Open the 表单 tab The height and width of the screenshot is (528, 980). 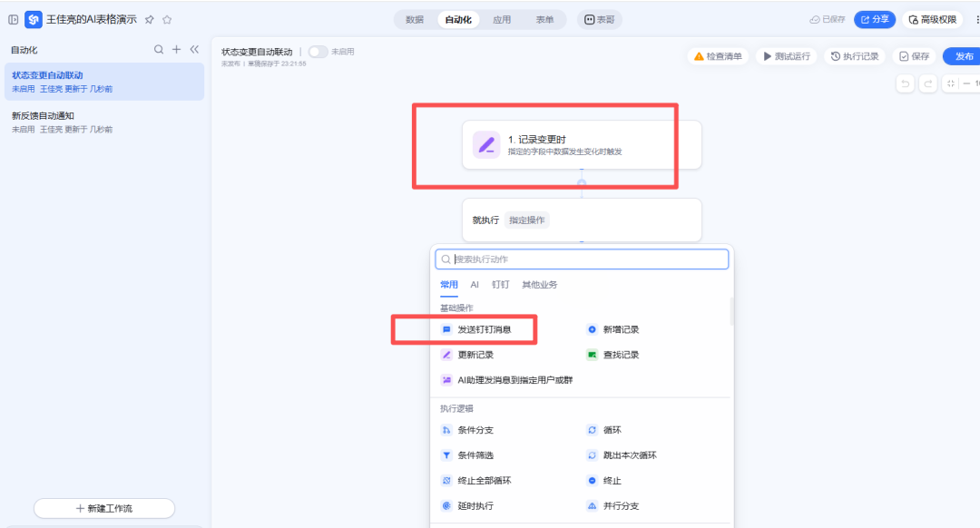click(x=544, y=19)
